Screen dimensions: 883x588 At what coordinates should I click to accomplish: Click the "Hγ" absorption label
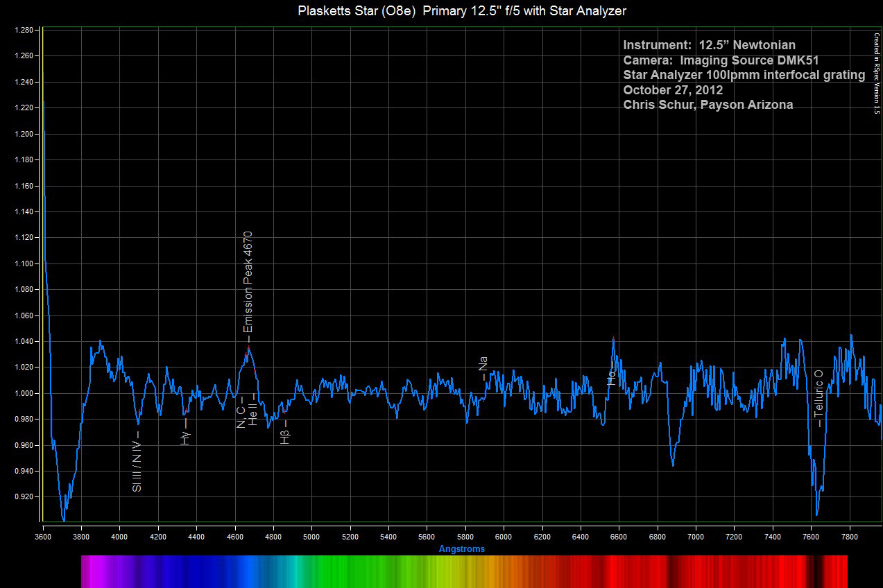coord(185,437)
